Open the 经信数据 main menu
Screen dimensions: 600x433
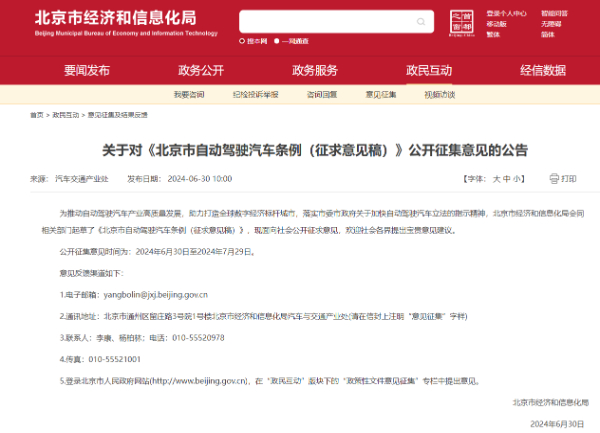pyautogui.click(x=543, y=70)
